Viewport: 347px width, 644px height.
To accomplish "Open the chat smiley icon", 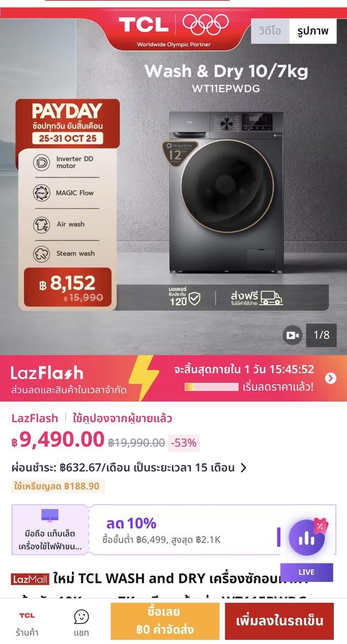I will pyautogui.click(x=81, y=616).
